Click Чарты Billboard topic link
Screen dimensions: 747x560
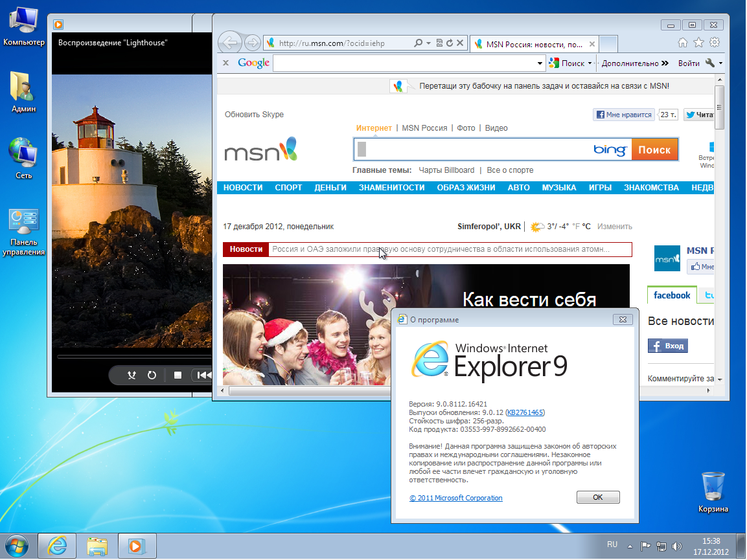point(446,170)
